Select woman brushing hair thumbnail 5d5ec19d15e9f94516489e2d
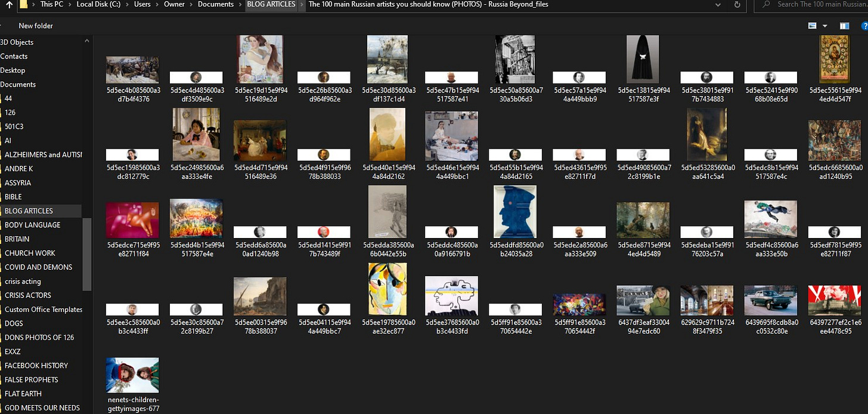 (x=260, y=59)
